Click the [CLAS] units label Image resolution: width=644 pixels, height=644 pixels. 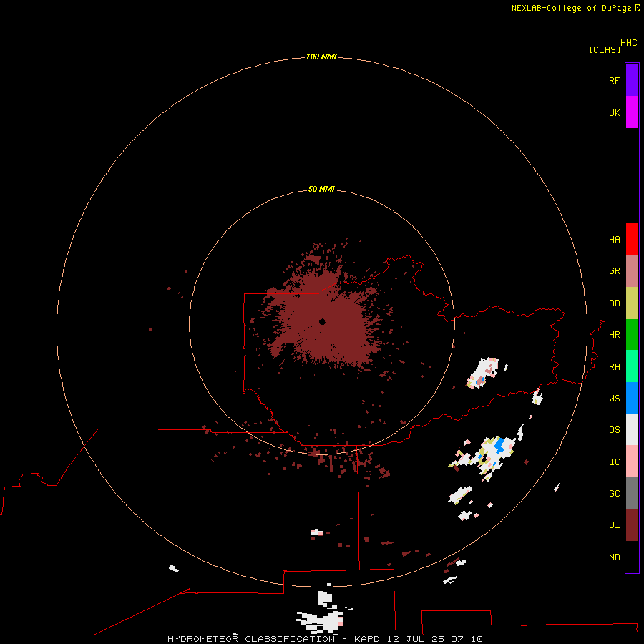coord(605,49)
